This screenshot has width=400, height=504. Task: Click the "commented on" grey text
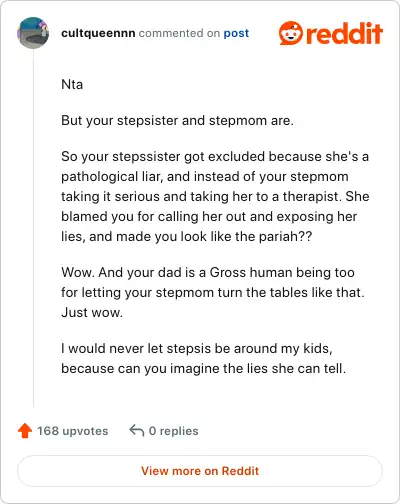pos(179,33)
